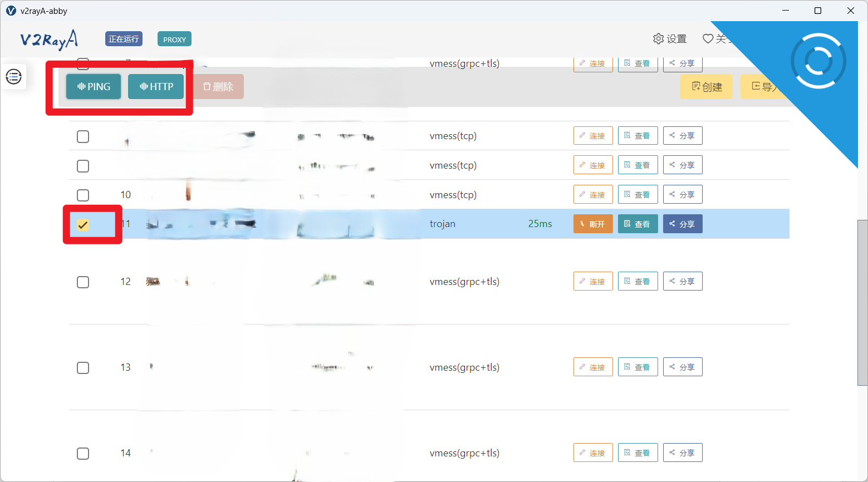Click the PROXY mode tag

pyautogui.click(x=174, y=39)
